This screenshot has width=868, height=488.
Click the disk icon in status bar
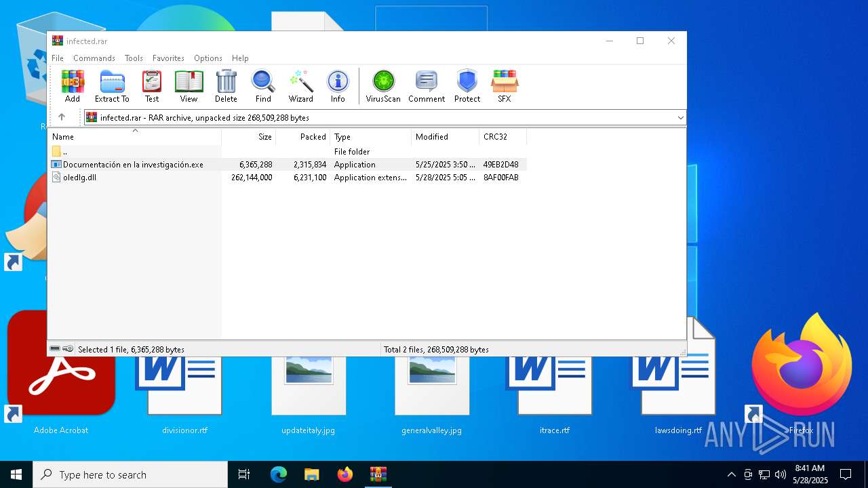55,349
